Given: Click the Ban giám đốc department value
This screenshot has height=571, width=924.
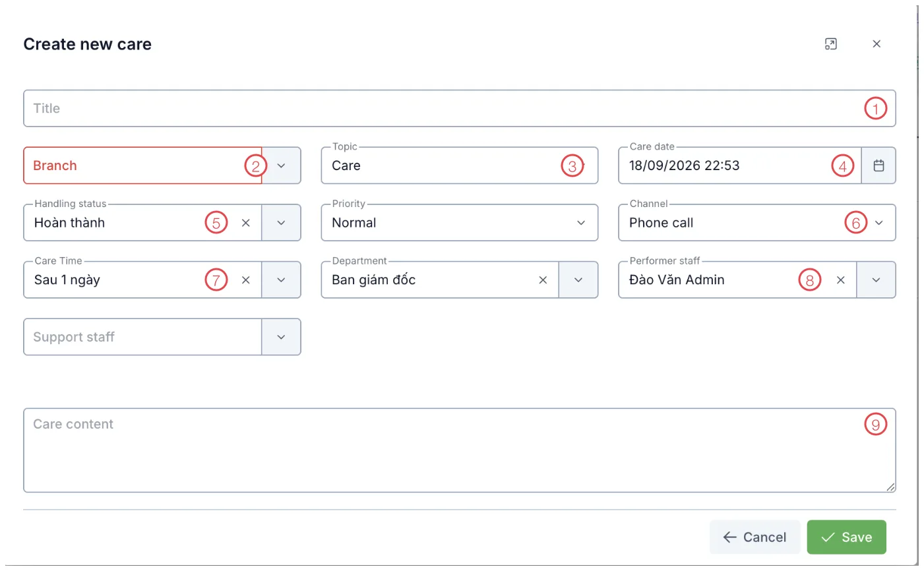Looking at the screenshot, I should [374, 280].
